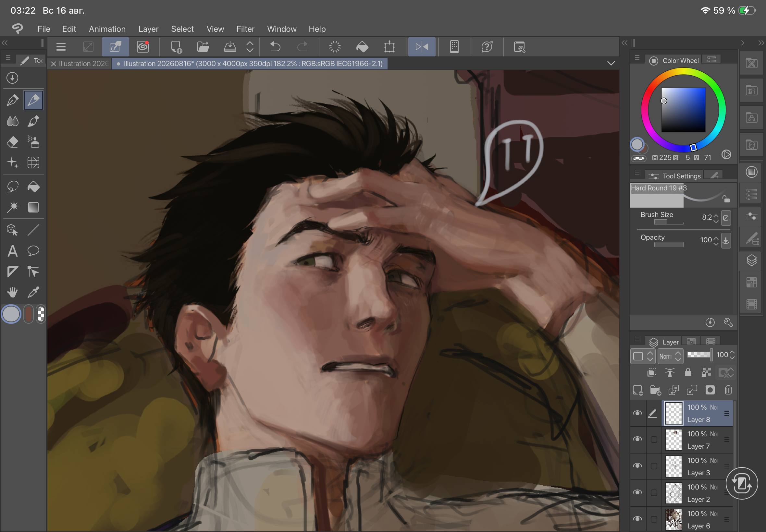This screenshot has height=532, width=766.
Task: Hide Layer 2 using its eye icon
Action: coord(637,492)
